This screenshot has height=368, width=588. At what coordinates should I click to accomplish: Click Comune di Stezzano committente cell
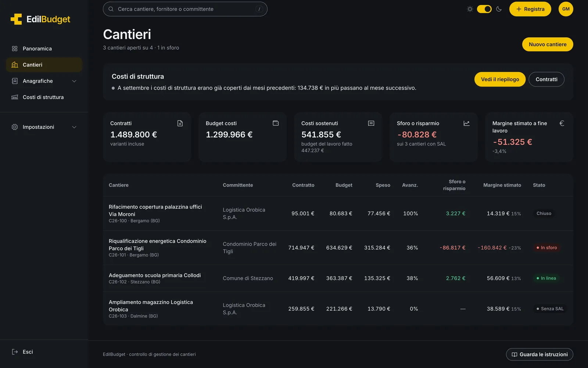(248, 278)
